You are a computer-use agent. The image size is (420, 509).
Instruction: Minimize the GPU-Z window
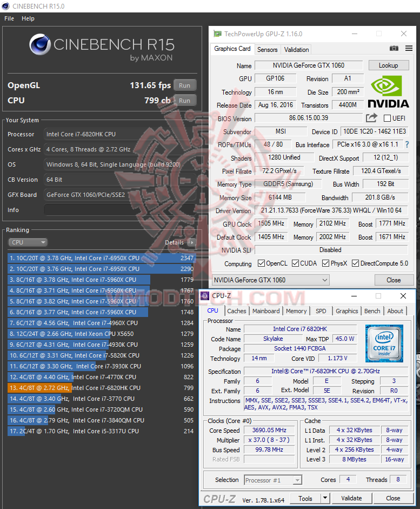coord(355,34)
